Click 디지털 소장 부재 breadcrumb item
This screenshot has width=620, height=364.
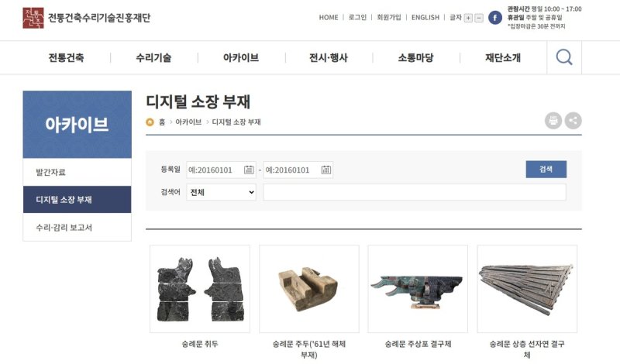point(236,122)
